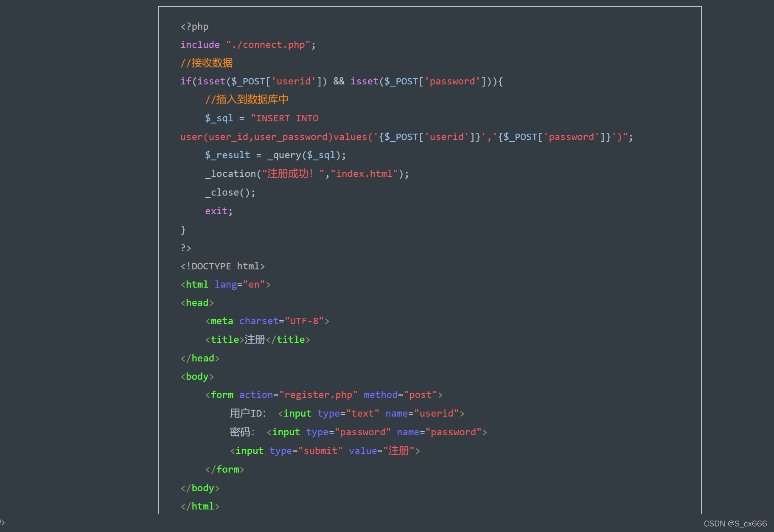Click the form action="register.php" line
The width and height of the screenshot is (774, 532).
324,395
